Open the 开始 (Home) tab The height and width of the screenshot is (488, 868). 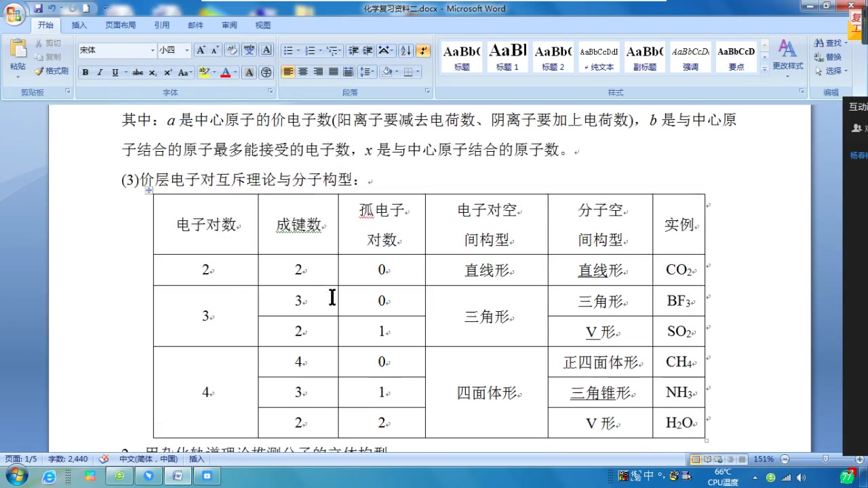45,25
